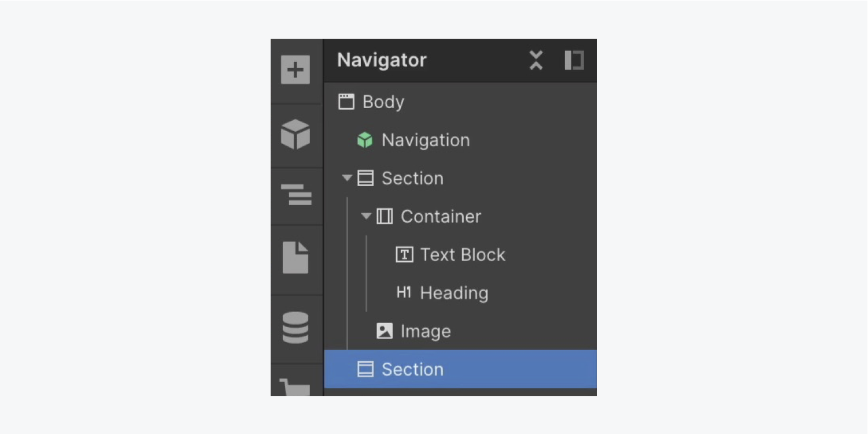Click the Navigator panel title
Image resolution: width=868 pixels, height=434 pixels.
pos(382,60)
